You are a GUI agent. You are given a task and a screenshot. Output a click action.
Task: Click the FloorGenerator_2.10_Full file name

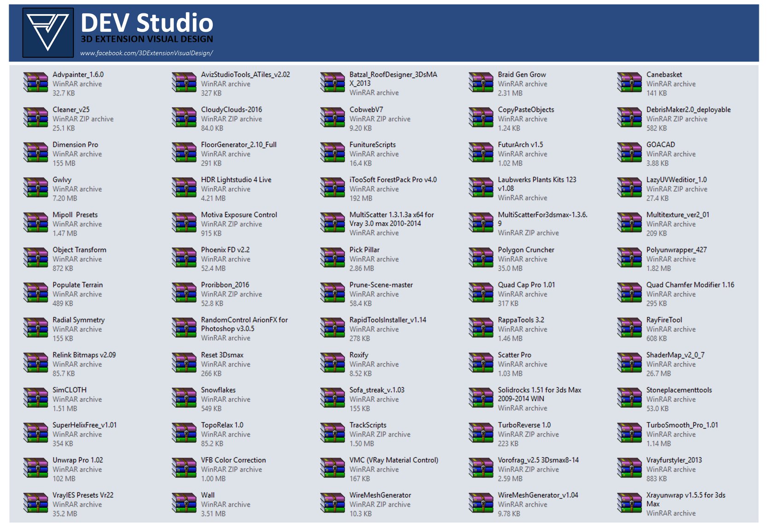coord(239,145)
